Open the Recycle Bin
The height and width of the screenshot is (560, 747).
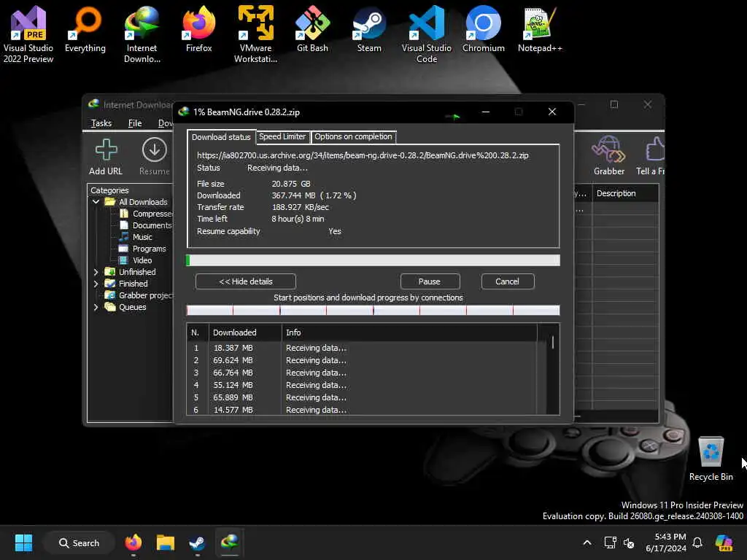tap(711, 458)
